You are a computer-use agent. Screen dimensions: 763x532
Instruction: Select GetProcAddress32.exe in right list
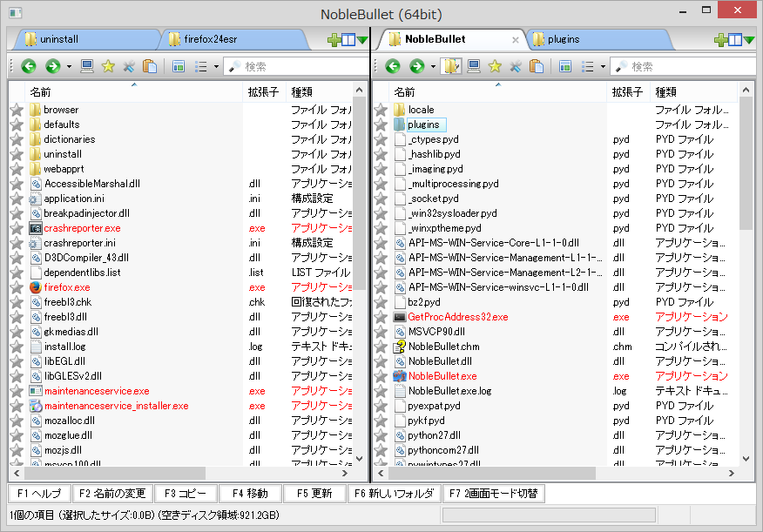pyautogui.click(x=458, y=317)
